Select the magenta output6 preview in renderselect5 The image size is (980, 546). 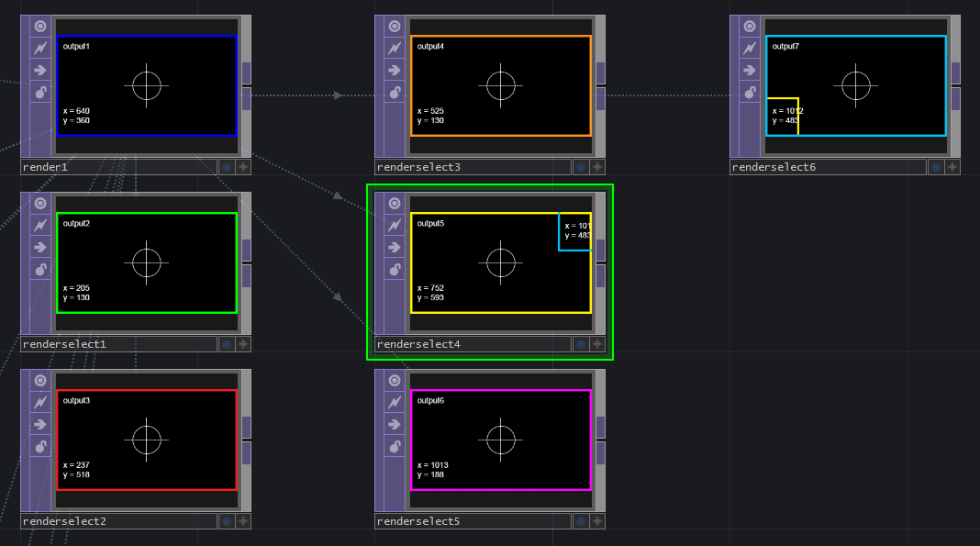[500, 440]
